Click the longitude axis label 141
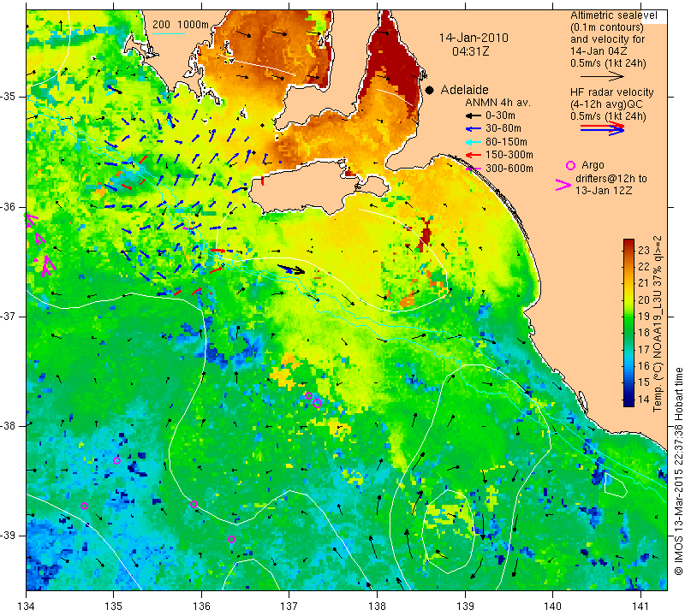685x616 pixels. coord(640,606)
